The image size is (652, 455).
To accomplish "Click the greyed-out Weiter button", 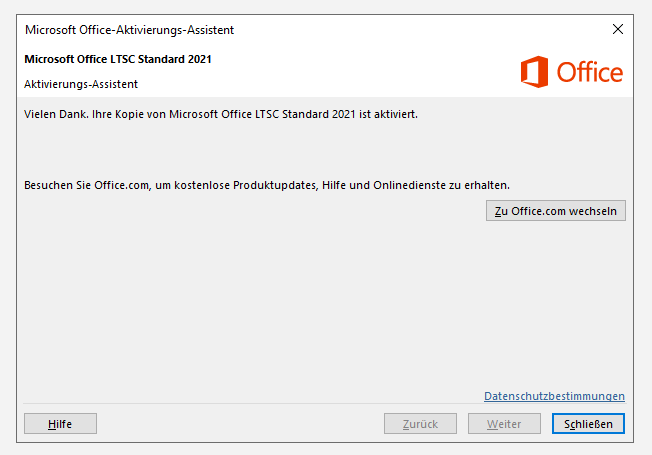I will [x=504, y=424].
